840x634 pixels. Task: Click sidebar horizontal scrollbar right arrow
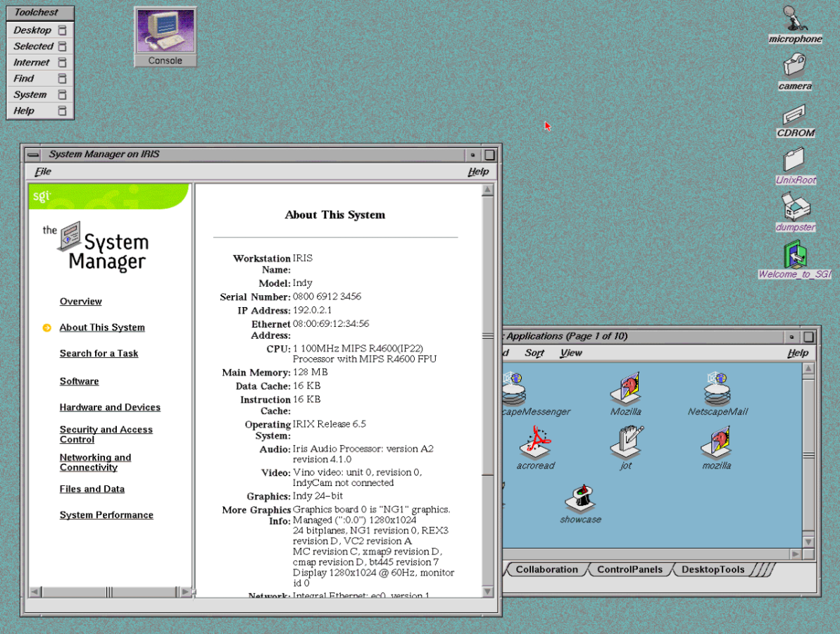click(x=184, y=592)
